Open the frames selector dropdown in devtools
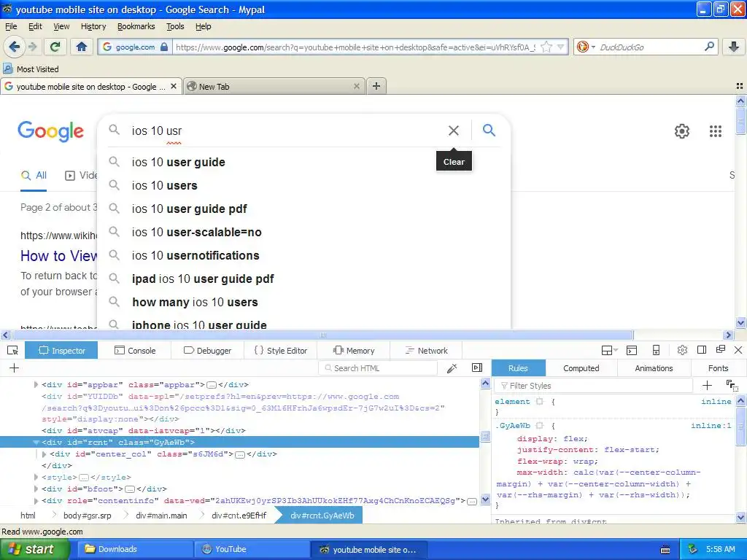Viewport: 747px width, 560px height. pyautogui.click(x=609, y=351)
